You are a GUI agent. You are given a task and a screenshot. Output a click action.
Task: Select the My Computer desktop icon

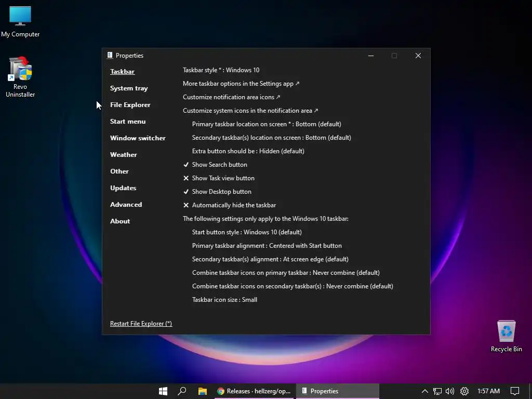20,21
